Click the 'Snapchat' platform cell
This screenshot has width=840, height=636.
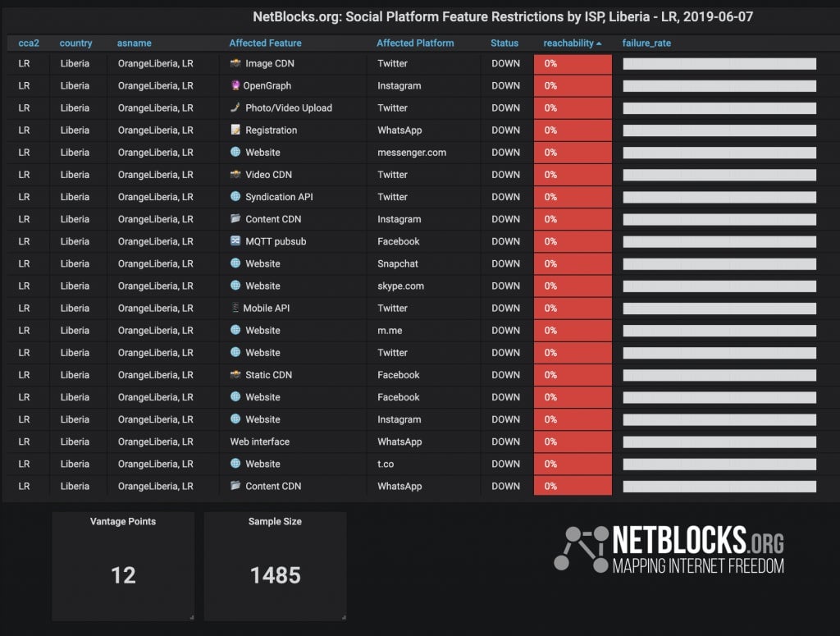[x=398, y=263]
